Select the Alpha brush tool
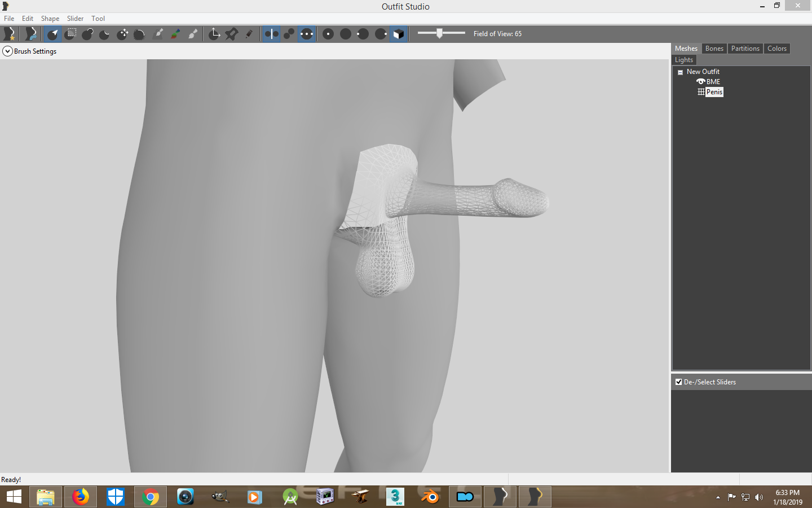 tap(193, 34)
